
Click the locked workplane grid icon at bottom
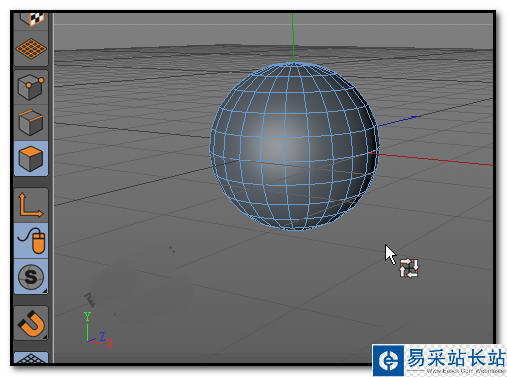[31, 357]
